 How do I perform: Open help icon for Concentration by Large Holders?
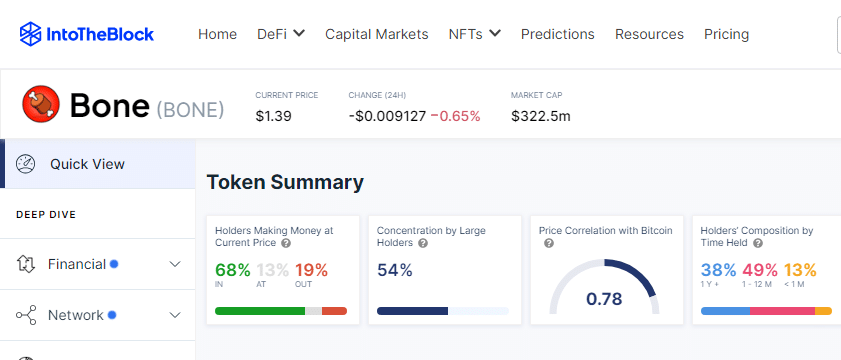423,243
